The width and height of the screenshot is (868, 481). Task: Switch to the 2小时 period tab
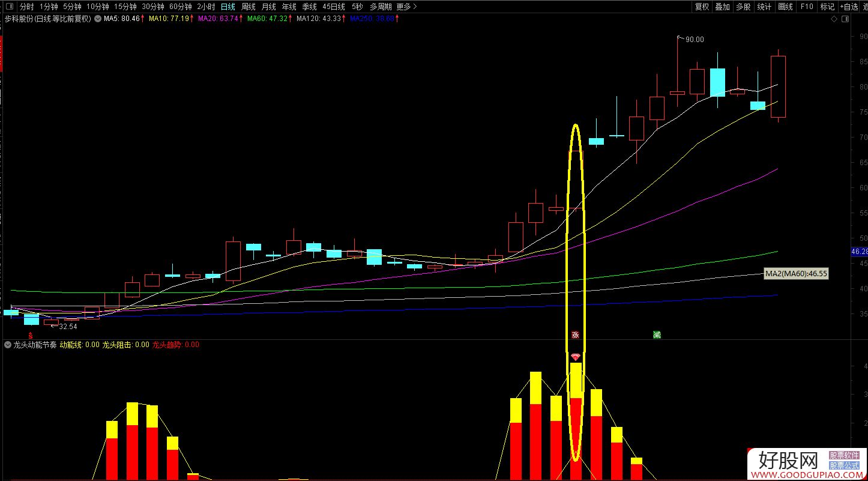[206, 7]
